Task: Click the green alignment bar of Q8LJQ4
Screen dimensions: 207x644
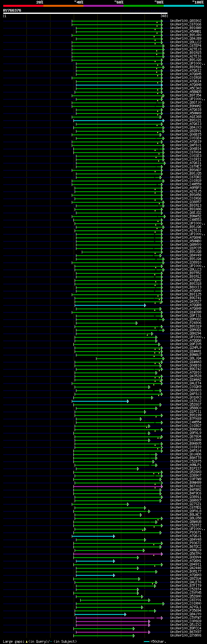Action: tap(130, 358)
